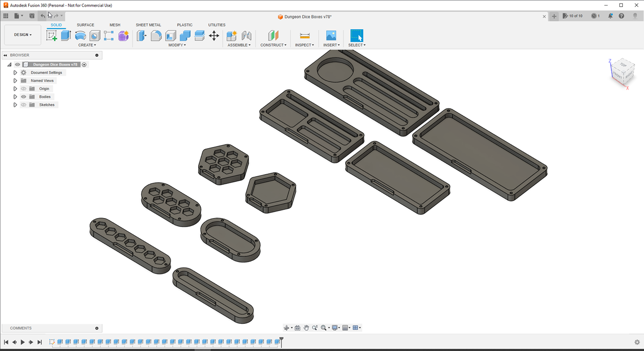Switch to the Surface tab
The width and height of the screenshot is (644, 351).
86,25
